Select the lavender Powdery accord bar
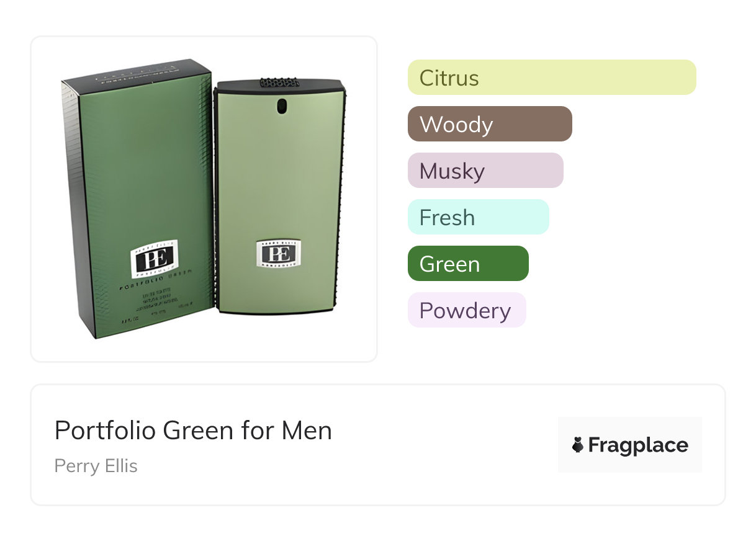The width and height of the screenshot is (756, 536). (466, 310)
